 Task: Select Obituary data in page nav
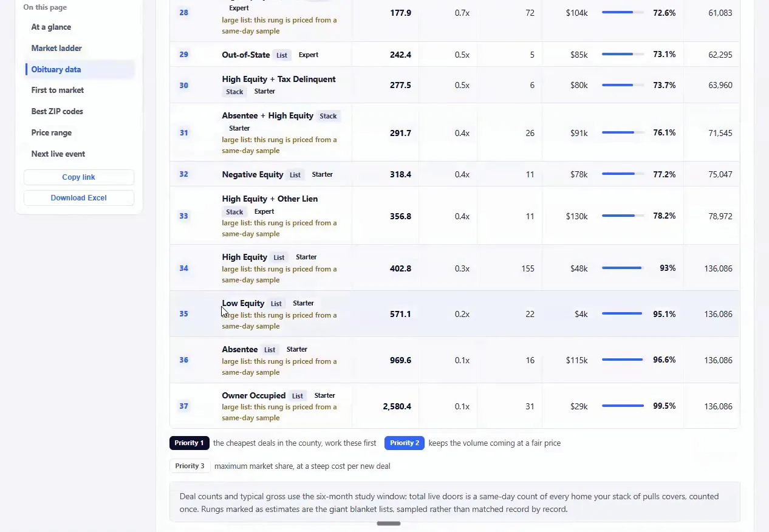(56, 70)
